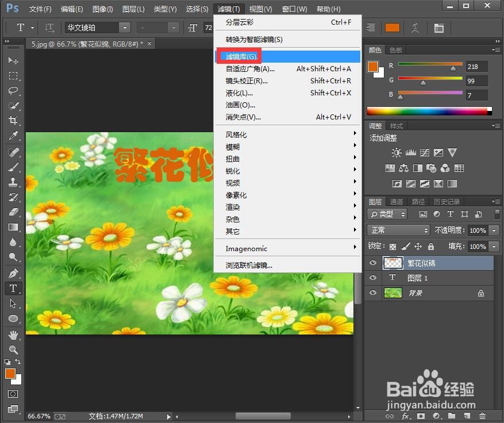Select the Gradient tool
Screen dimensions: 504x423
click(13, 228)
